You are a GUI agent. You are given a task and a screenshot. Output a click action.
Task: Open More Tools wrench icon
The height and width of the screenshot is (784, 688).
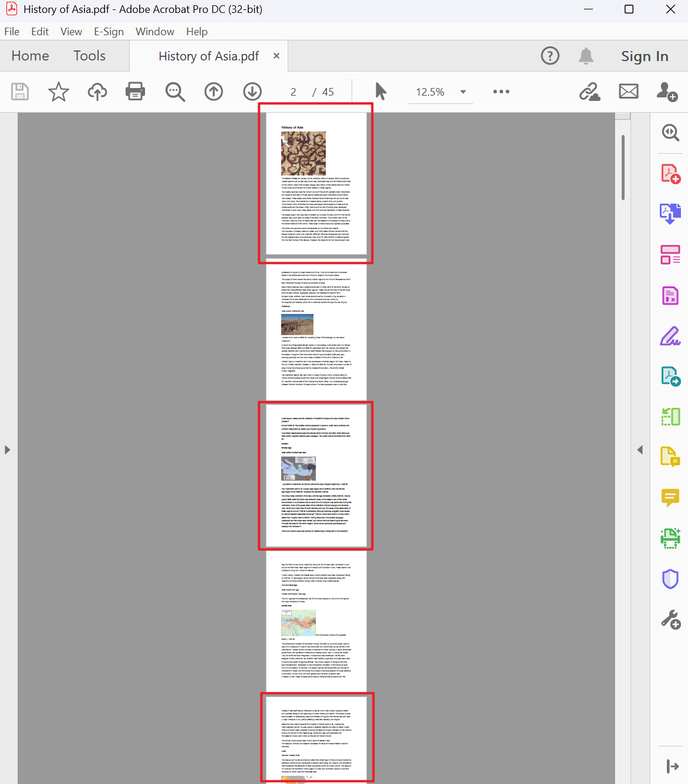[x=670, y=620]
